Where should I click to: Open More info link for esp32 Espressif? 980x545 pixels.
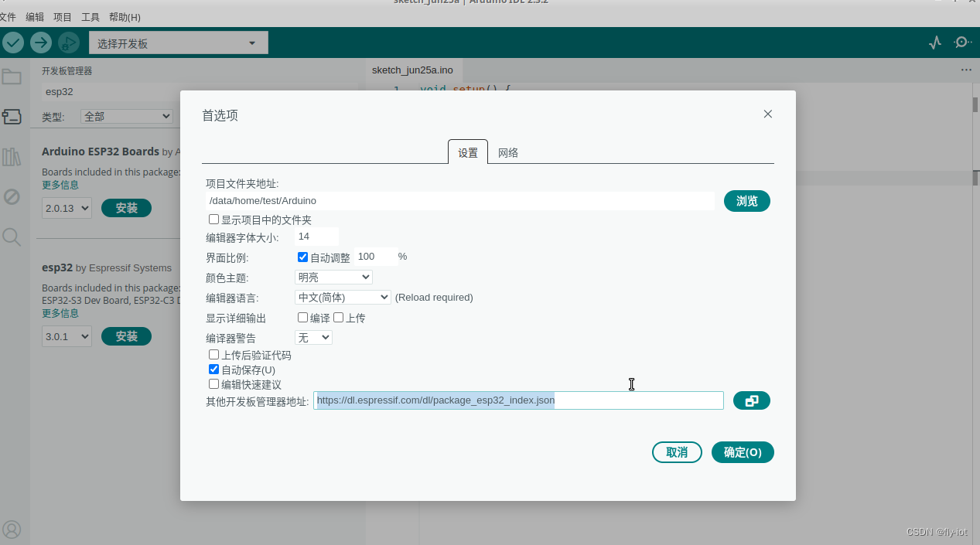tap(60, 313)
